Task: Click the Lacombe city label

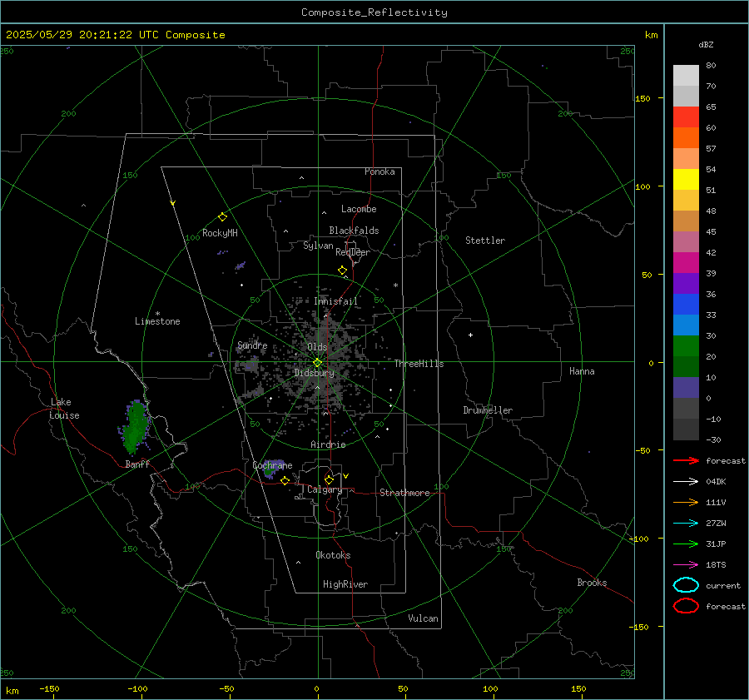Action: (x=359, y=209)
